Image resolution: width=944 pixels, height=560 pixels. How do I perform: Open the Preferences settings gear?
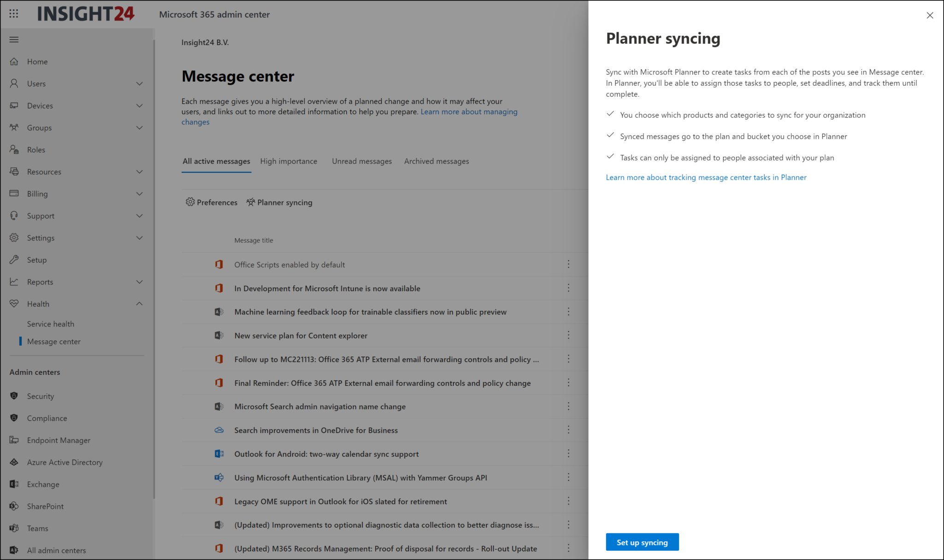coord(212,202)
